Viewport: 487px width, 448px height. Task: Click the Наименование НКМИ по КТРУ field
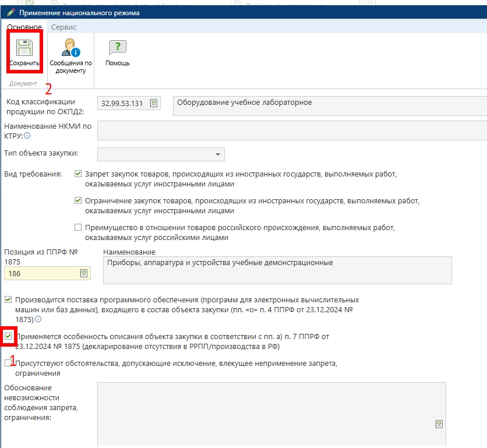[291, 130]
